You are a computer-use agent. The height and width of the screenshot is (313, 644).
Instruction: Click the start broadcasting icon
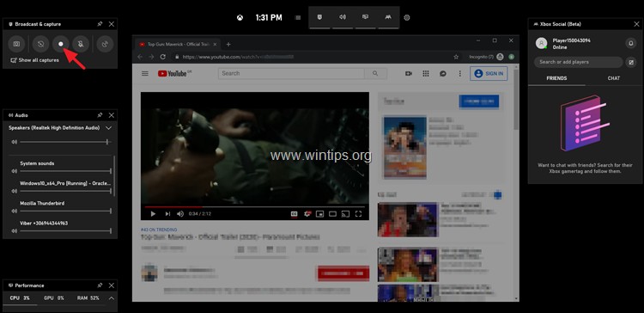coord(105,44)
